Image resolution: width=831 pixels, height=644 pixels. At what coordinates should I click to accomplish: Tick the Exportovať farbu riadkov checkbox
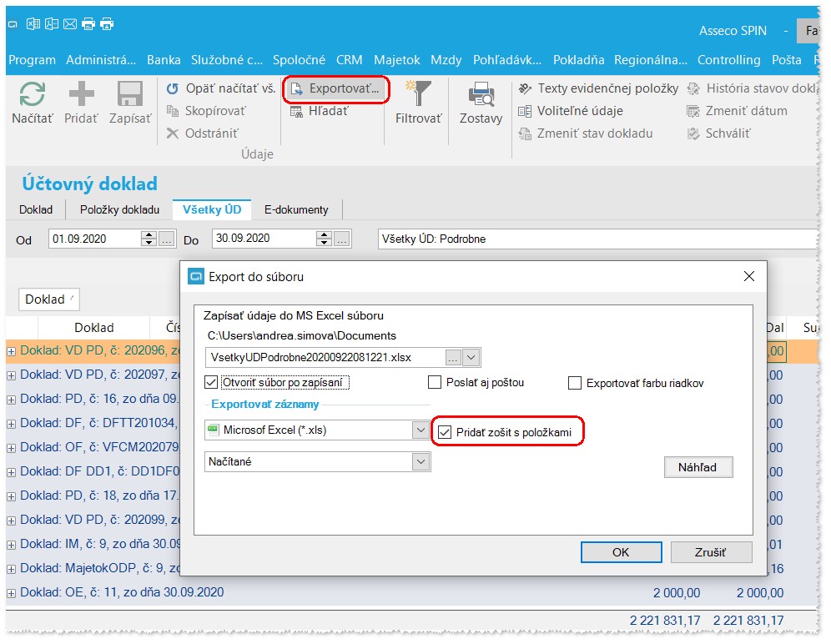pos(575,383)
